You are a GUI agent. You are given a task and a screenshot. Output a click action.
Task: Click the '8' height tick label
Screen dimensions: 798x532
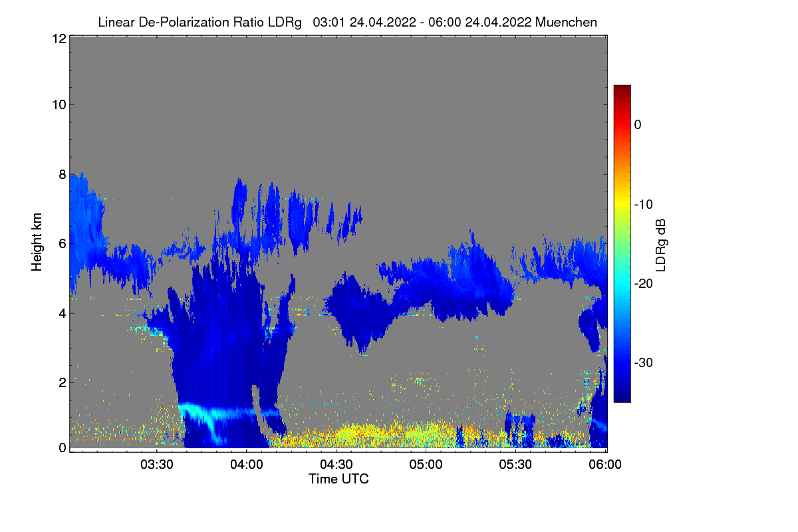[61, 174]
